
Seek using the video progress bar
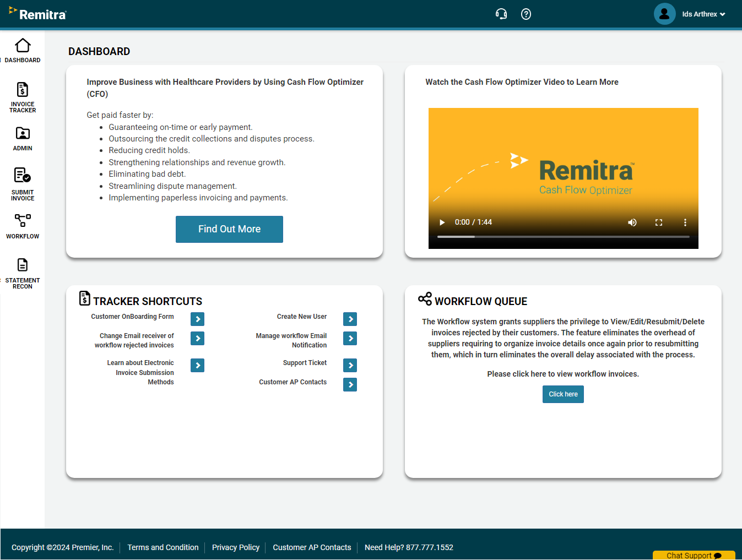tap(563, 237)
